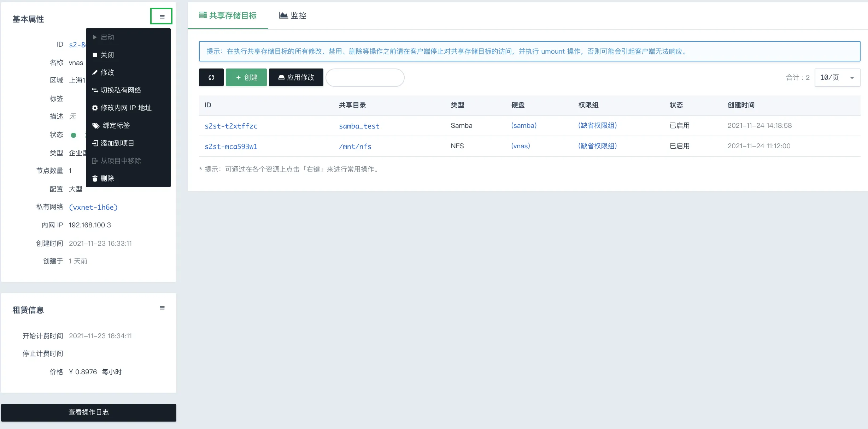Open 缺省权限组 link in Samba row
The image size is (868, 429).
[x=597, y=125]
